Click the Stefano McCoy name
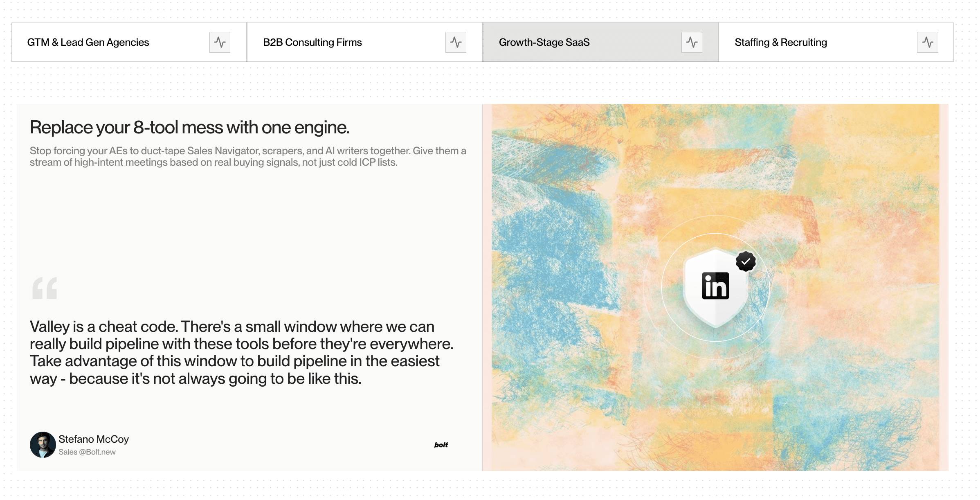The image size is (980, 500). [94, 439]
